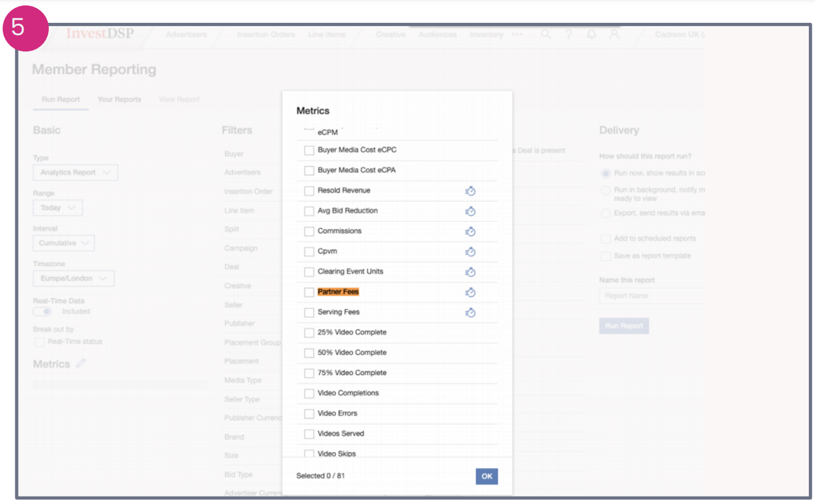The width and height of the screenshot is (815, 504).
Task: Click the Run Report button
Action: (624, 326)
